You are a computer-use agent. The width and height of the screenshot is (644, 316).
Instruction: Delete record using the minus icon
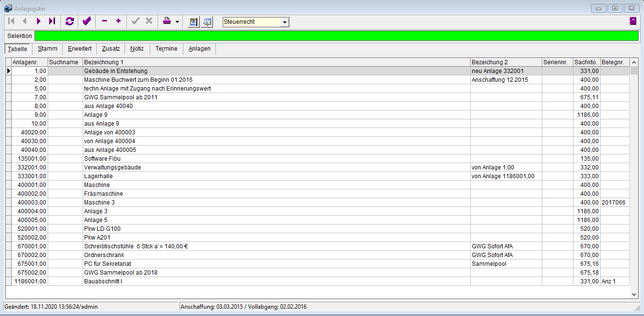(104, 21)
